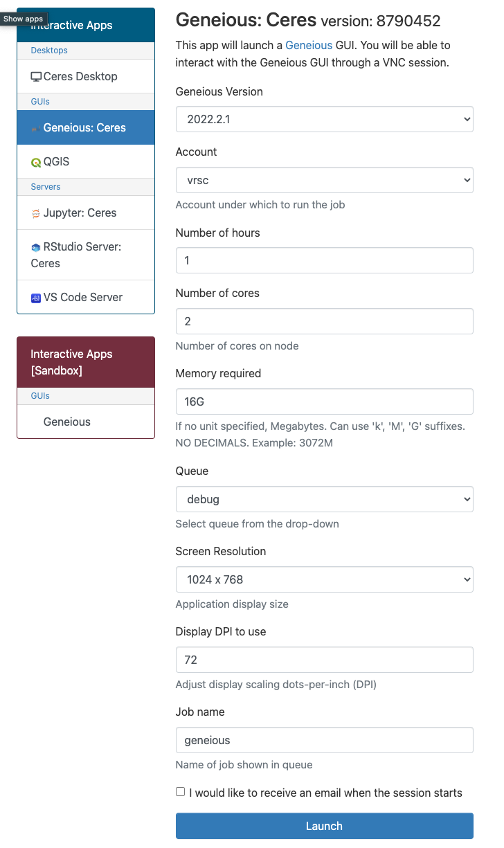Click the Show apps tooltip button
The height and width of the screenshot is (848, 504).
[x=24, y=19]
